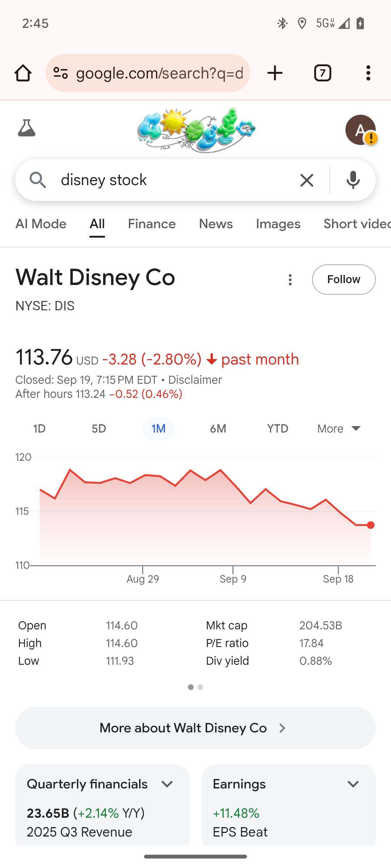
Task: Tap the search field with disney stock
Action: (x=170, y=180)
